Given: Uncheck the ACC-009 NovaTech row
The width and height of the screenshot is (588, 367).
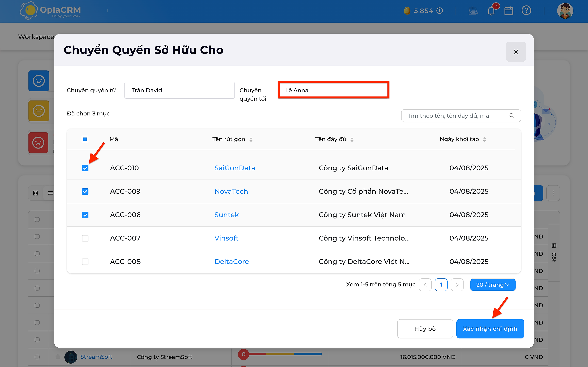Looking at the screenshot, I should point(85,192).
